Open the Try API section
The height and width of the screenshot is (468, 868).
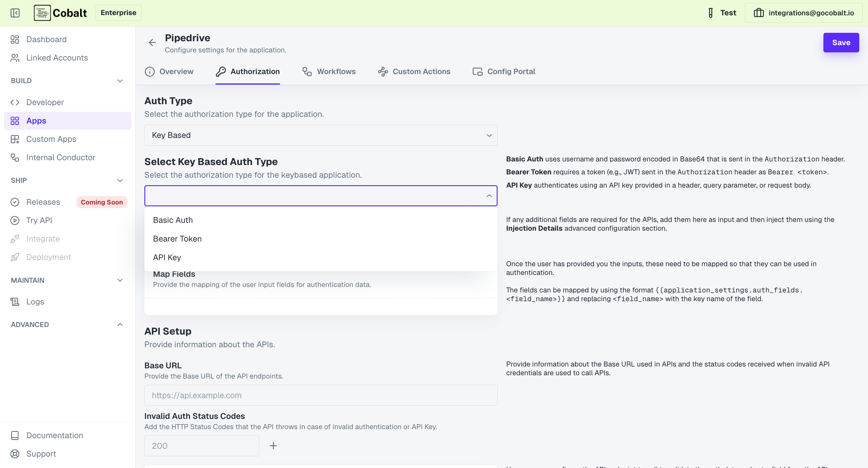tap(39, 220)
